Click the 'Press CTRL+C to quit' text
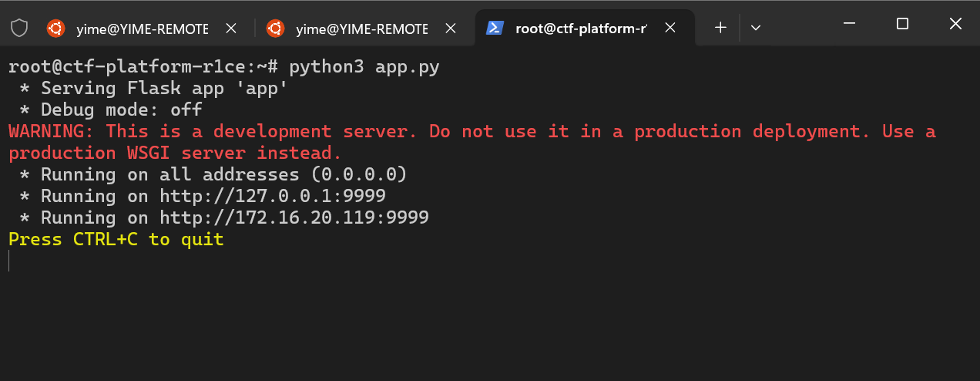This screenshot has width=980, height=381. 116,239
